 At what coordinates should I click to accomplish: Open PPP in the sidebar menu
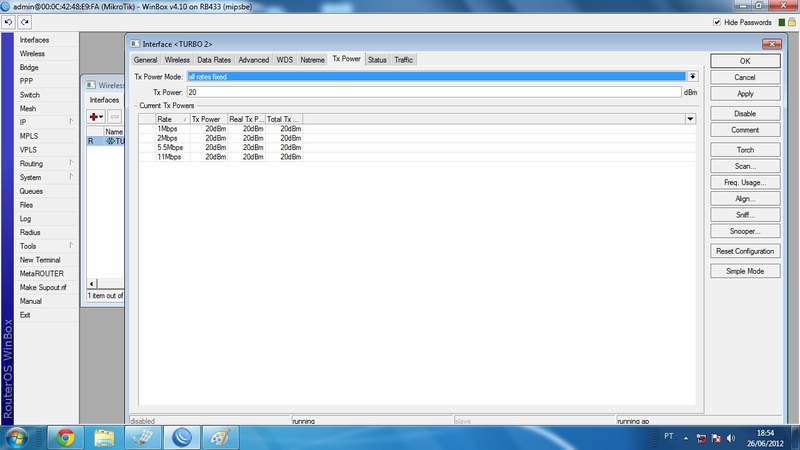pyautogui.click(x=26, y=81)
